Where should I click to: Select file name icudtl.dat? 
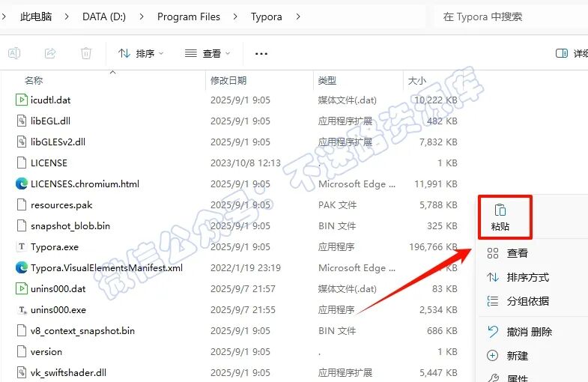[51, 100]
